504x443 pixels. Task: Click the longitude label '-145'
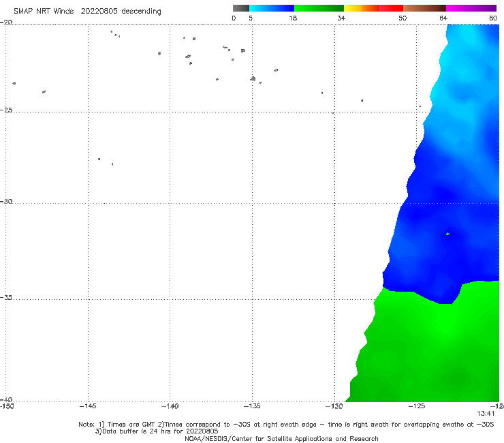88,406
